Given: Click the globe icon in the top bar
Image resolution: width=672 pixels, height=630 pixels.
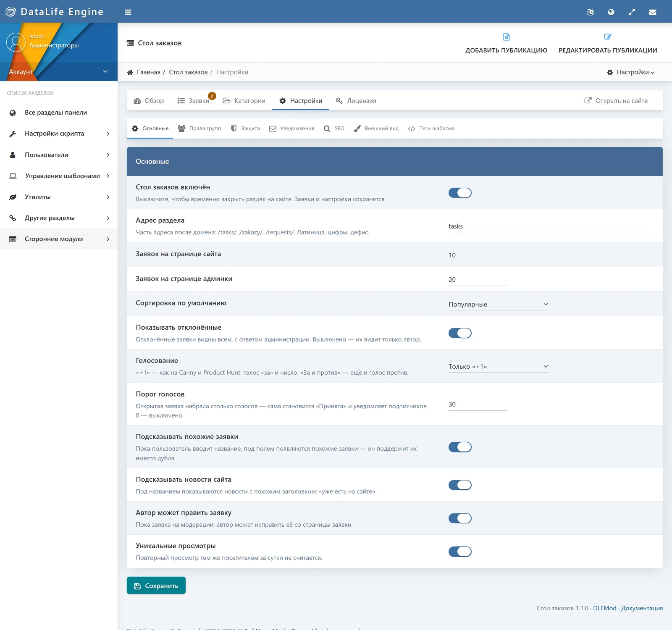Looking at the screenshot, I should pos(611,12).
